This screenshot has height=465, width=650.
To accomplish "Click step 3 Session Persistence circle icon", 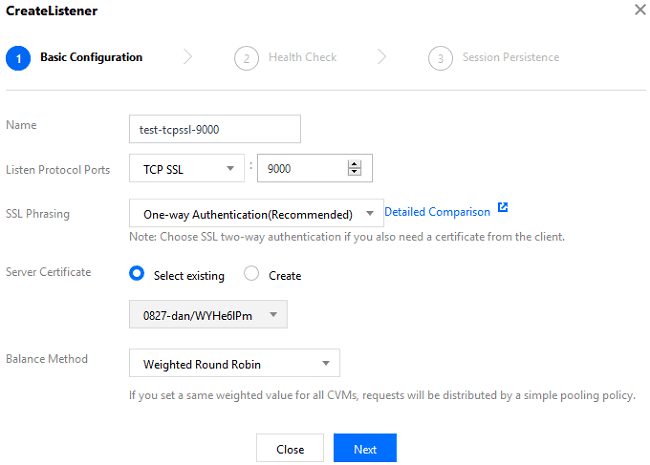I will click(440, 58).
